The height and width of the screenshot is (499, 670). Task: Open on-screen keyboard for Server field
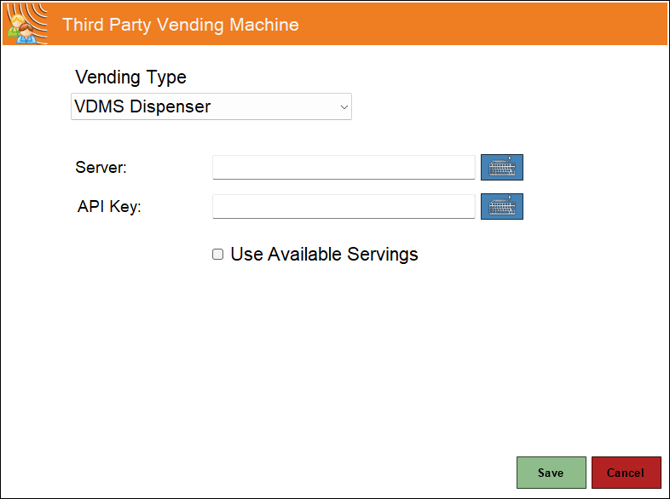(x=502, y=167)
